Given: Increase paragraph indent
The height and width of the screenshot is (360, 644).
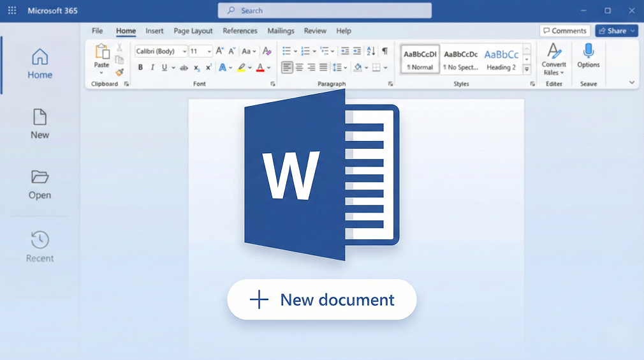Looking at the screenshot, I should 357,51.
